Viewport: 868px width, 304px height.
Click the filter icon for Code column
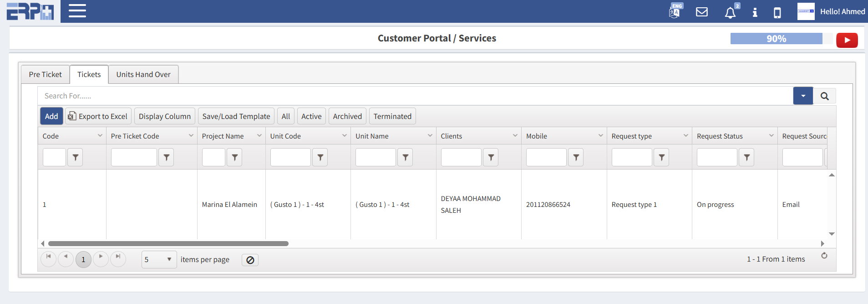(75, 157)
